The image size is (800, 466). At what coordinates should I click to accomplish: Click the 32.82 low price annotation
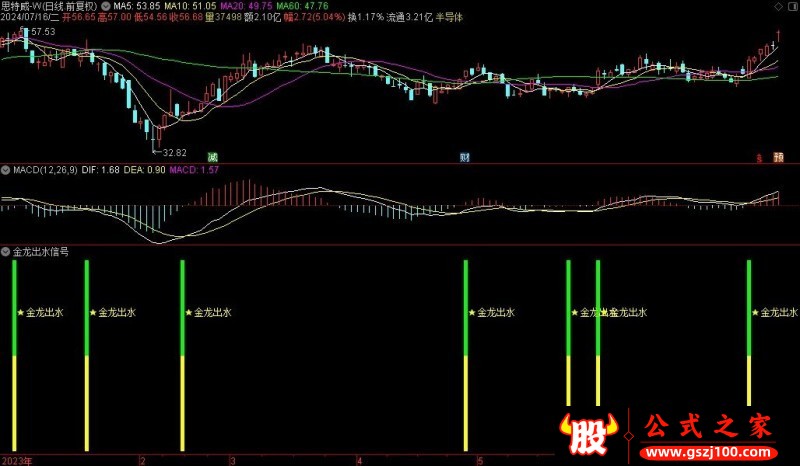tap(174, 152)
